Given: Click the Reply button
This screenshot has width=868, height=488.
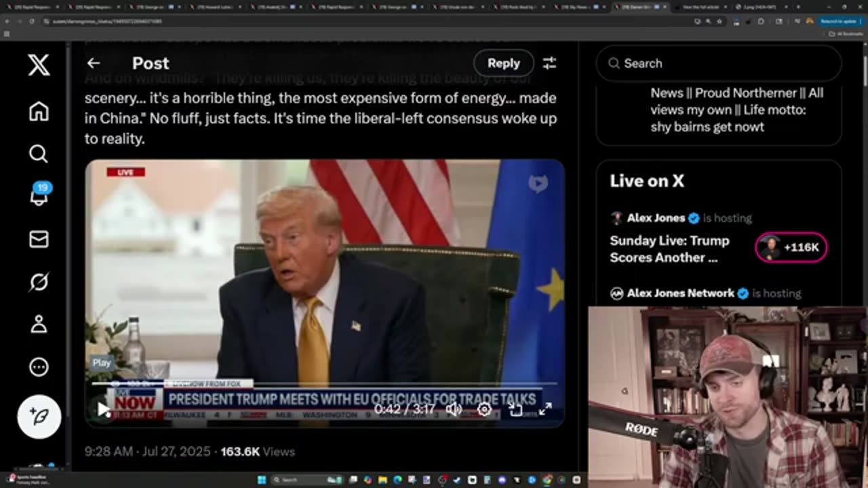Looking at the screenshot, I should [503, 63].
